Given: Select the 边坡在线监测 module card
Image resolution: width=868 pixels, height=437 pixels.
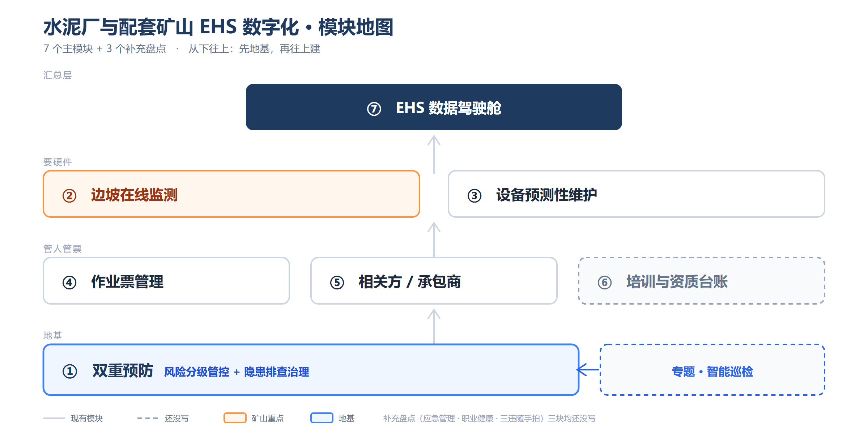Looking at the screenshot, I should pos(231,194).
